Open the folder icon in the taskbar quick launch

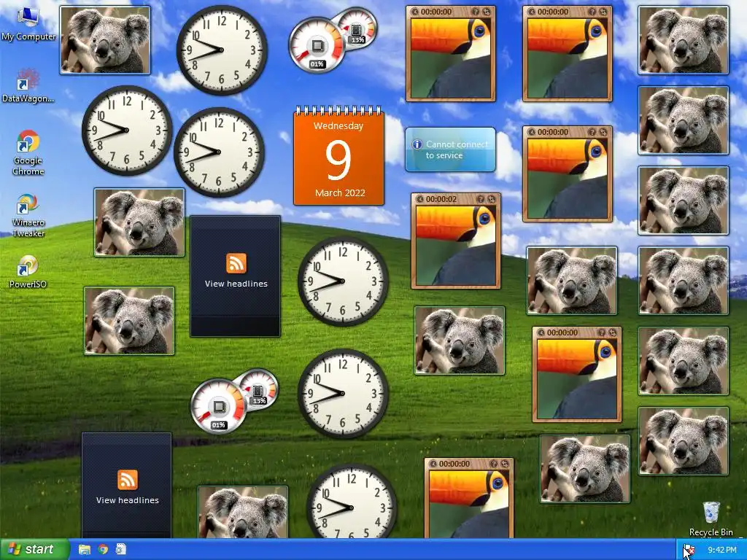(85, 549)
